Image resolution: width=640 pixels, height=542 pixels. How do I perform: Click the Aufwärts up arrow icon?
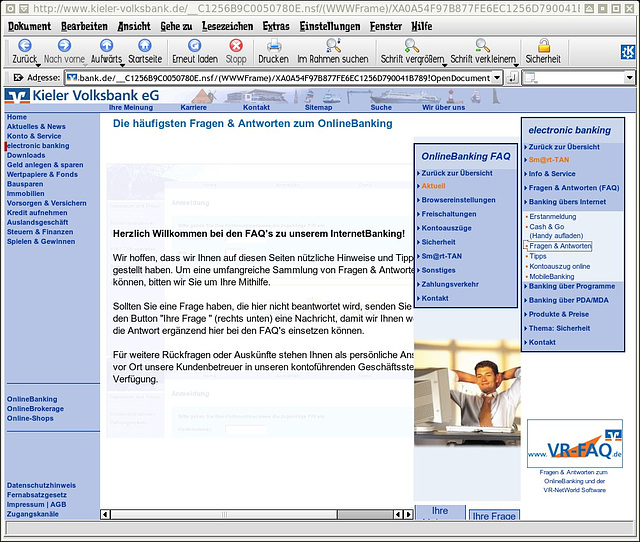(x=106, y=46)
